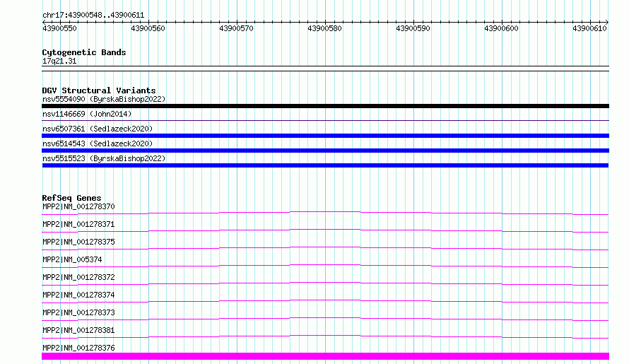This screenshot has width=629, height=364.
Task: Open the RefSeq Genes track title
Action: click(x=72, y=198)
